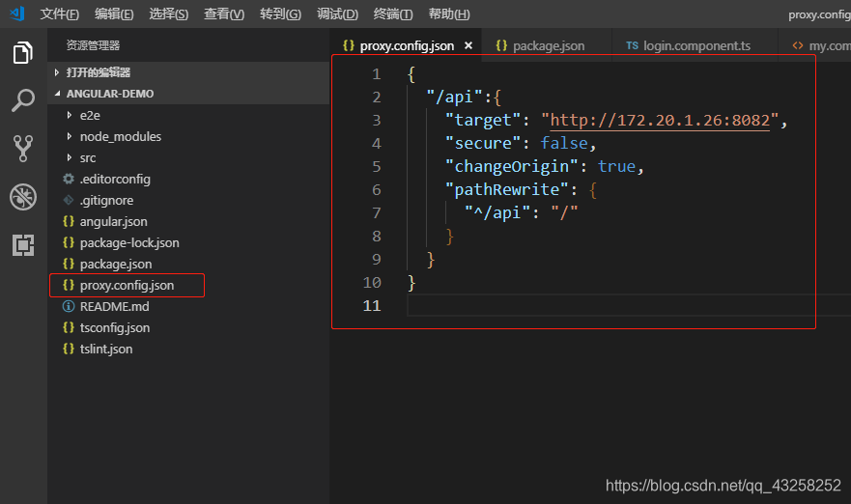Open the Debug view icon

(x=23, y=197)
